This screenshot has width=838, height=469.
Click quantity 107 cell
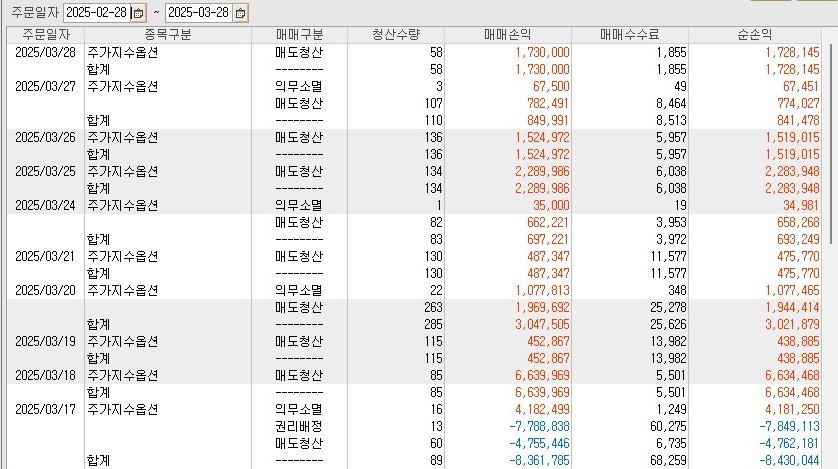tap(433, 104)
